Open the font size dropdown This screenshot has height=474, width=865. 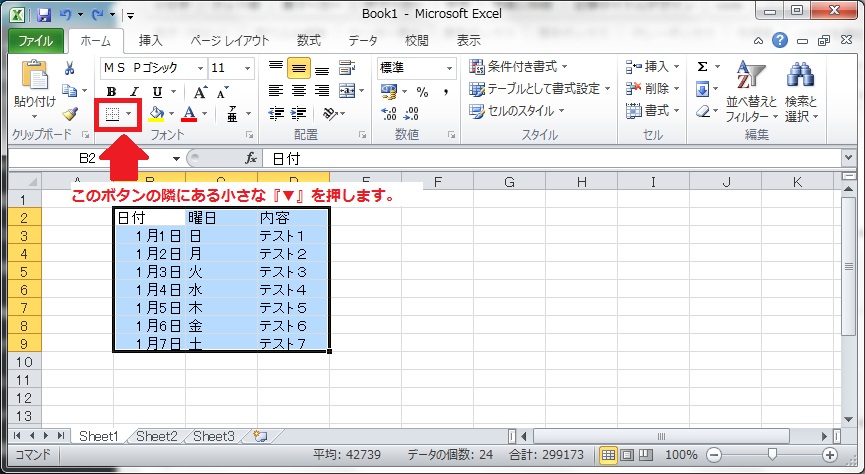point(248,68)
